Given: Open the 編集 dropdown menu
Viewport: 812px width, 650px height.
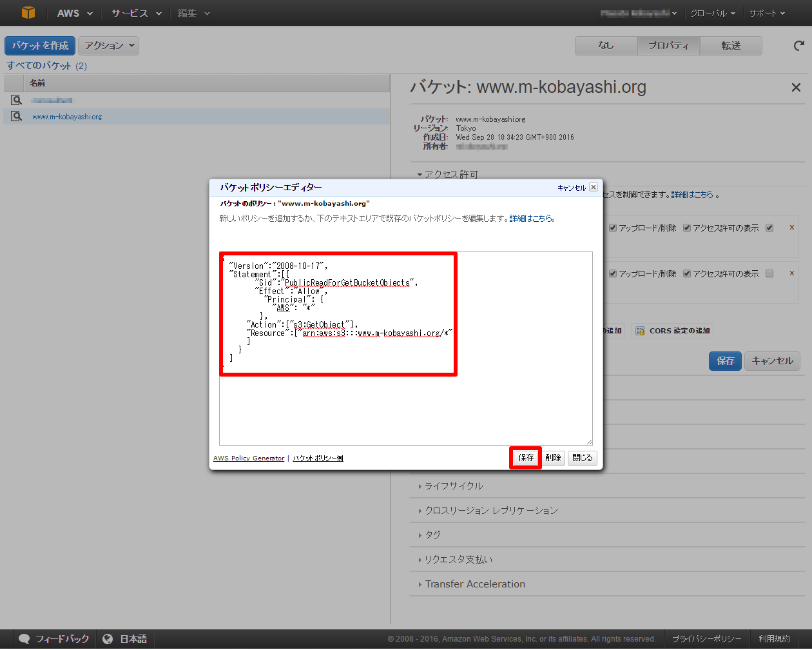Looking at the screenshot, I should [194, 13].
